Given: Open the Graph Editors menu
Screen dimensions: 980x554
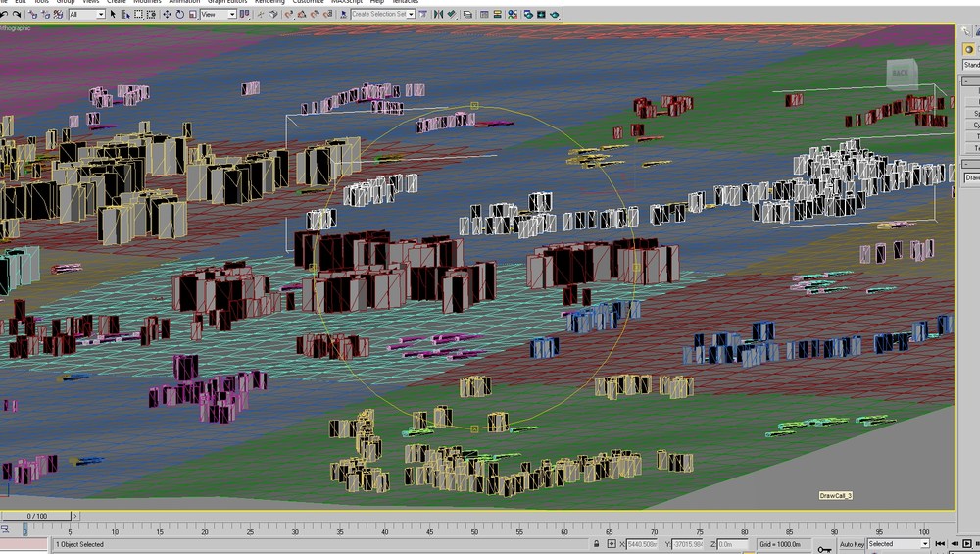Looking at the screenshot, I should 227,2.
